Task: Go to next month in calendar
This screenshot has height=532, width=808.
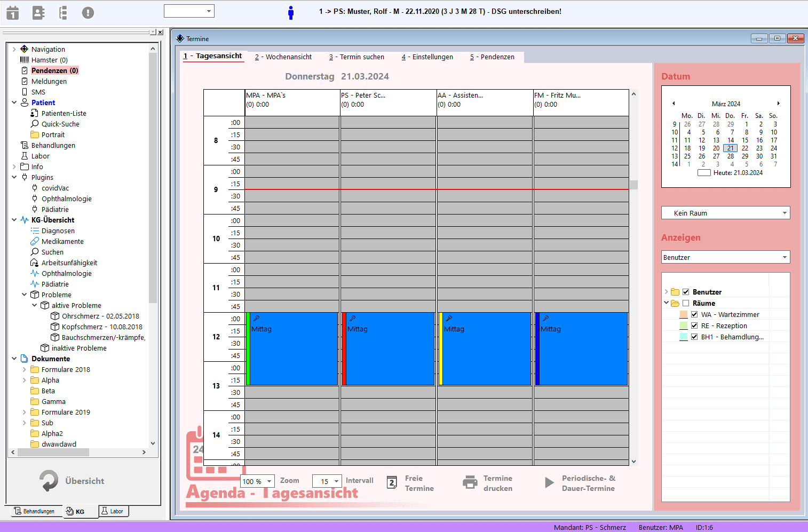Action: [778, 104]
